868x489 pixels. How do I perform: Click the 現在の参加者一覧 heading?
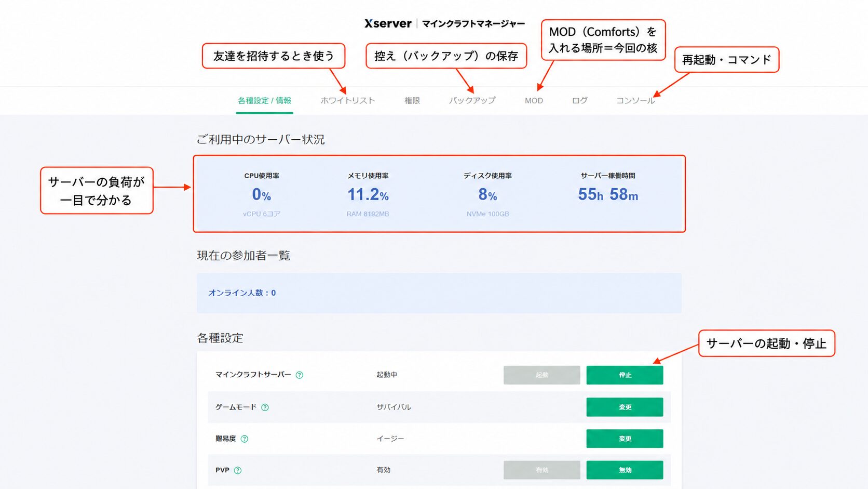tap(243, 255)
